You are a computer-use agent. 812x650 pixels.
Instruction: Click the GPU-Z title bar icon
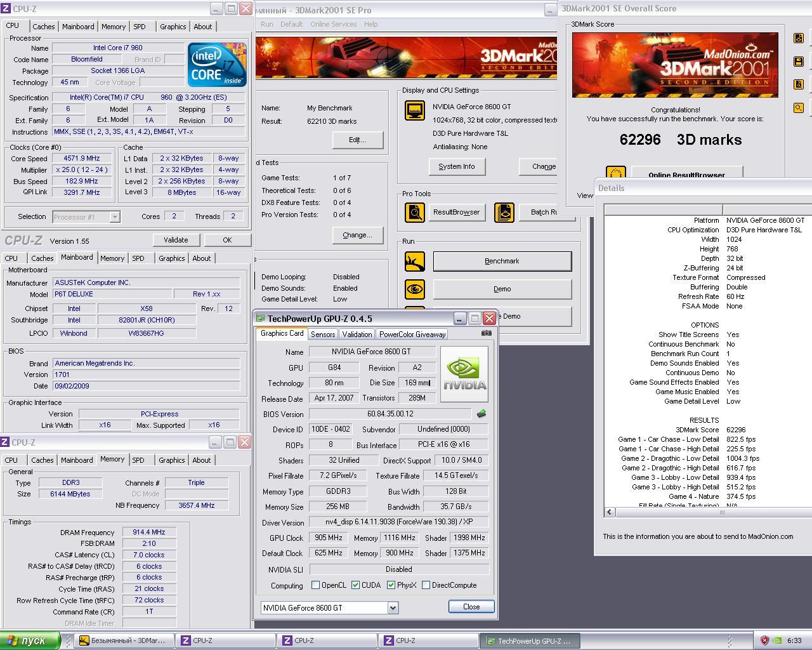click(x=260, y=319)
